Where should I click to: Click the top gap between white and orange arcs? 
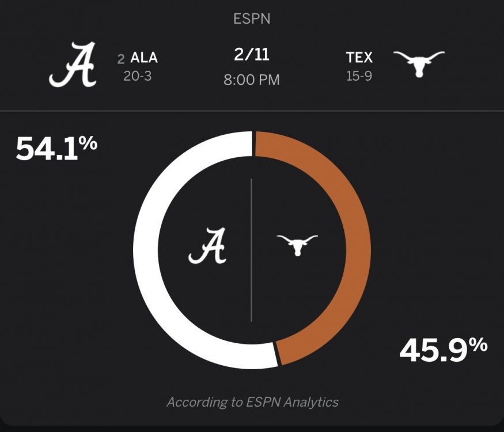[253, 143]
